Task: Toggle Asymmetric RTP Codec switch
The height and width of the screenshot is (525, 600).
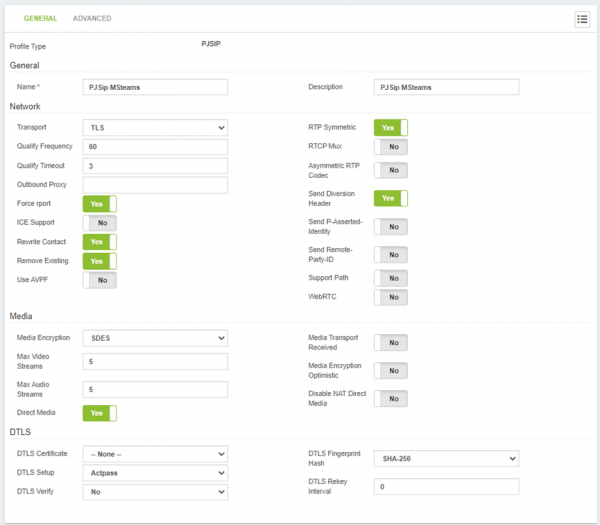Action: pos(391,170)
